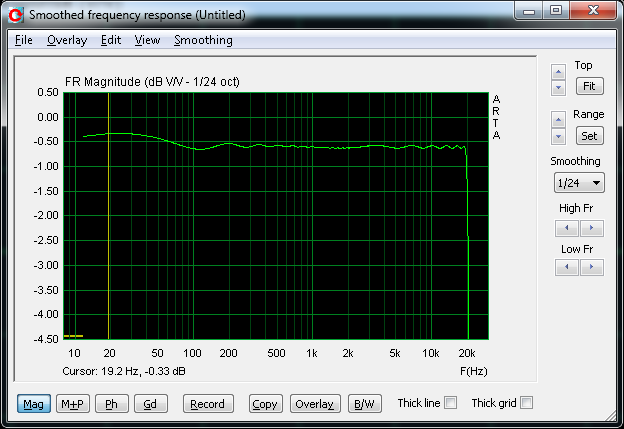Maximize the Smoothed frequency response window
The height and width of the screenshot is (429, 624).
[556, 11]
